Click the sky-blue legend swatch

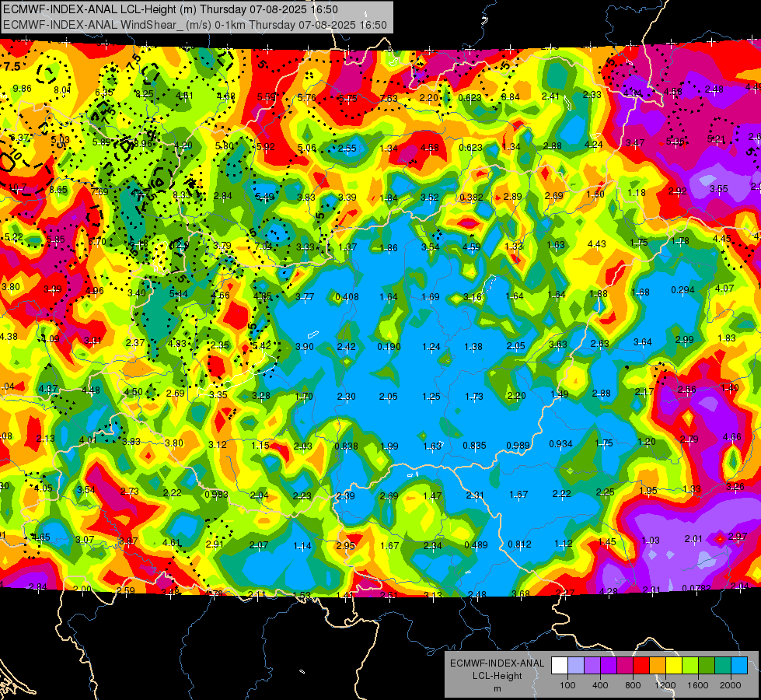[x=739, y=666]
